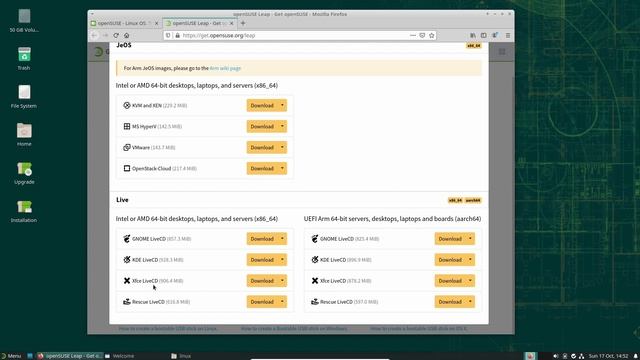Screen dimensions: 640x360
Task: Download the VMware JeOS image
Action: pos(262,147)
